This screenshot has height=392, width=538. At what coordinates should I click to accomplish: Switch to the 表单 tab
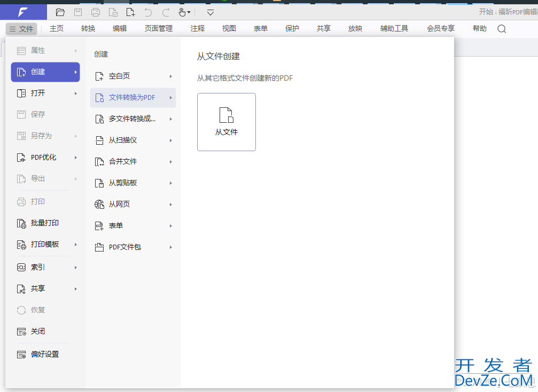(x=261, y=29)
